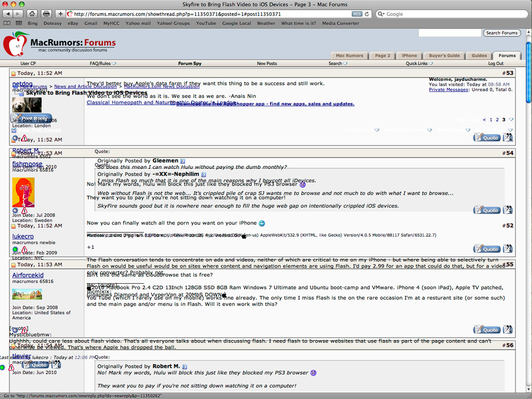Go to thread page 1
This screenshot has height=399, width=532.
click(x=490, y=120)
